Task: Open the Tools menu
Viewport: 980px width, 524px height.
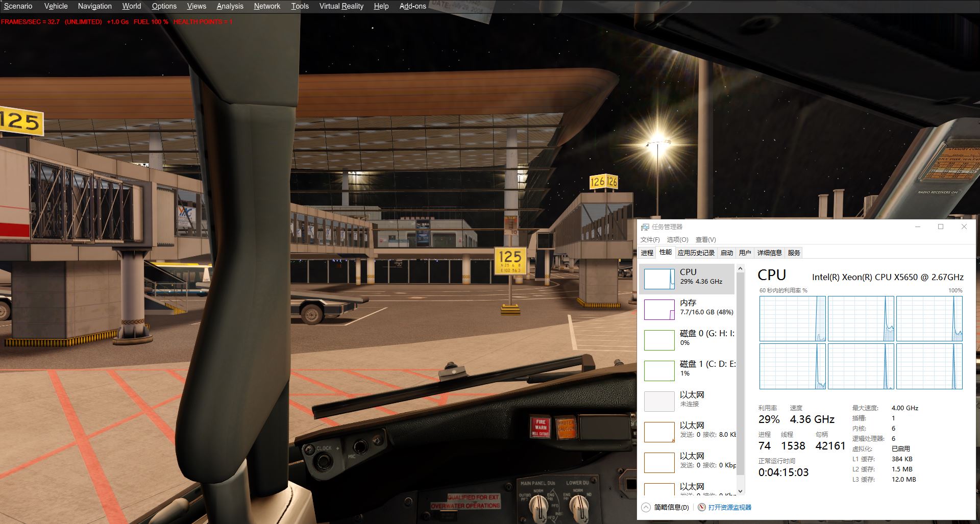Action: pos(300,6)
